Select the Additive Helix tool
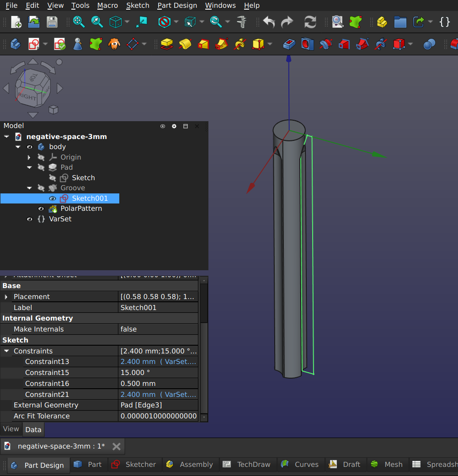This screenshot has width=458, height=476. click(x=240, y=44)
